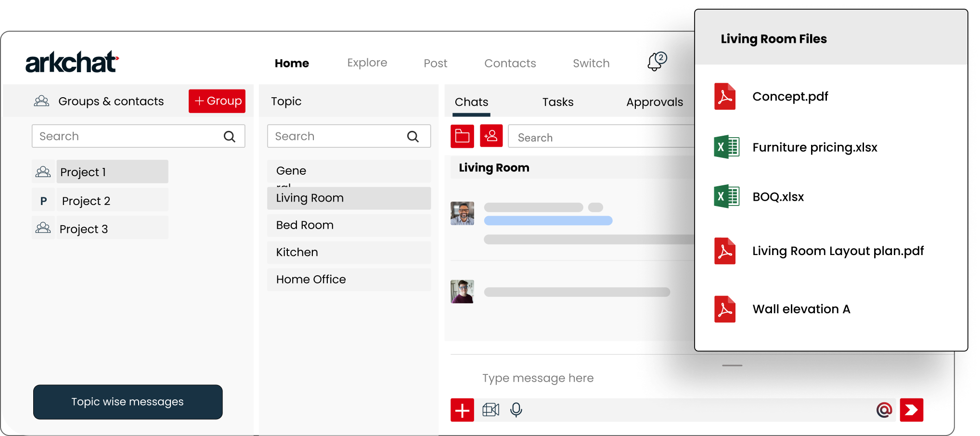This screenshot has height=436, width=980.
Task: Click the Topic wise messages button
Action: pyautogui.click(x=127, y=402)
